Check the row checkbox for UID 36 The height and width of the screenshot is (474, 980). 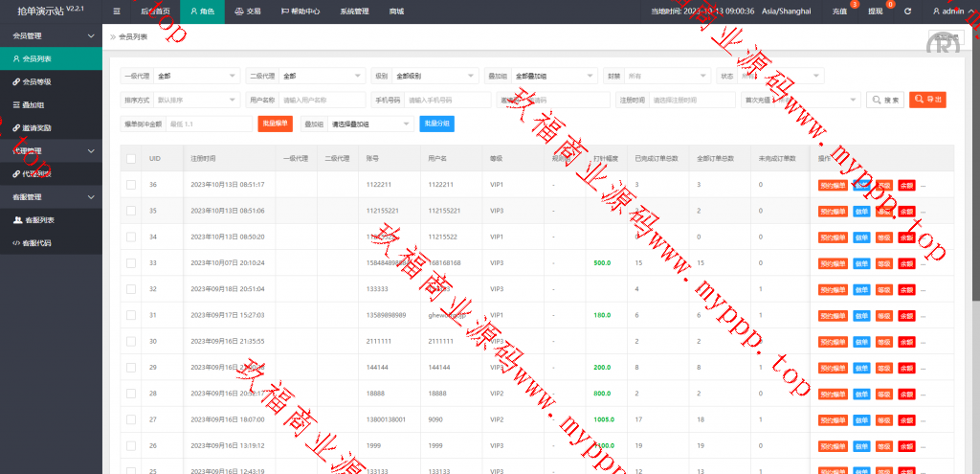[x=131, y=184]
